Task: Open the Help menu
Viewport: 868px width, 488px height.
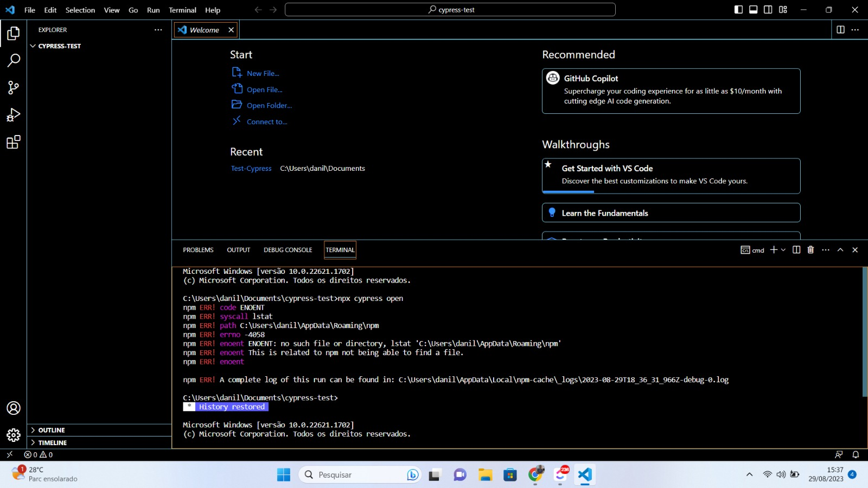Action: pyautogui.click(x=213, y=10)
